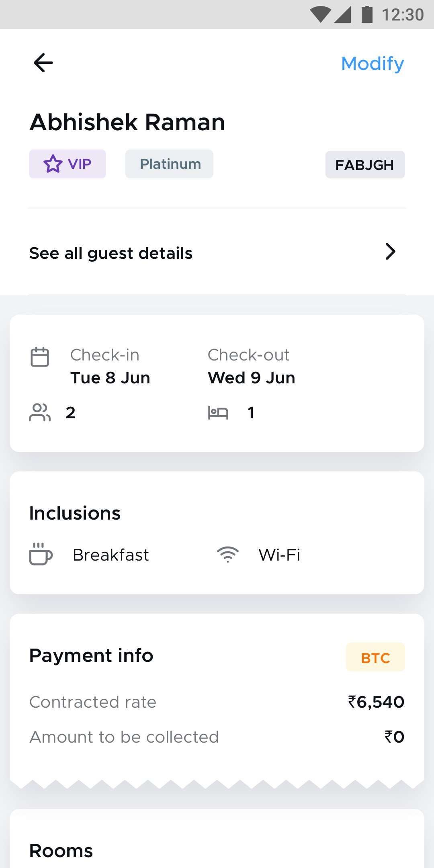Open the Rooms section header
The image size is (434, 868).
[61, 851]
